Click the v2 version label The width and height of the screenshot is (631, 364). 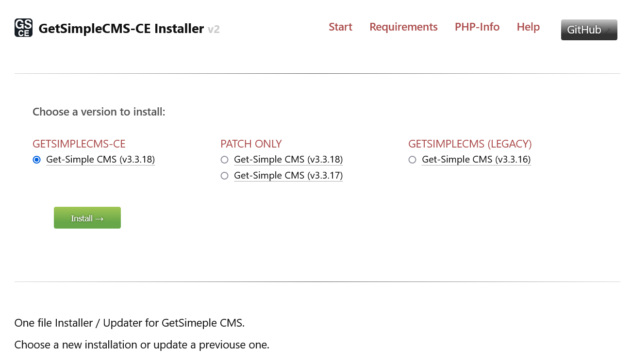tap(214, 29)
